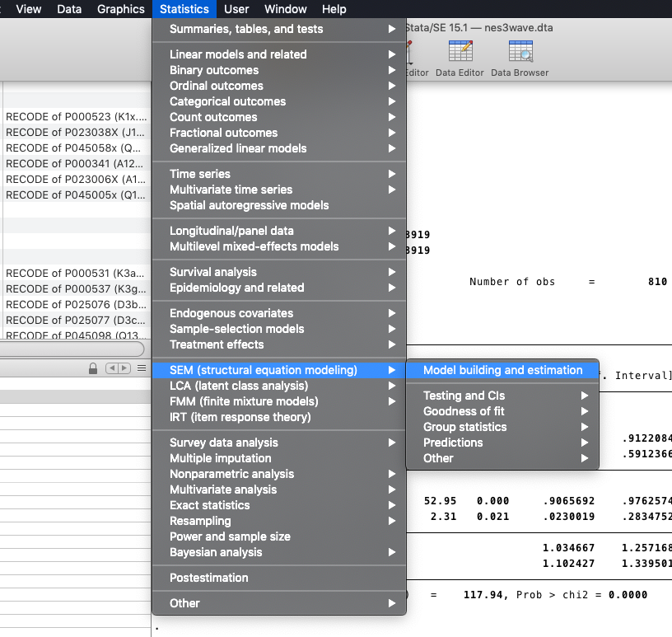672x637 pixels.
Task: Open the View menu
Action: click(29, 9)
